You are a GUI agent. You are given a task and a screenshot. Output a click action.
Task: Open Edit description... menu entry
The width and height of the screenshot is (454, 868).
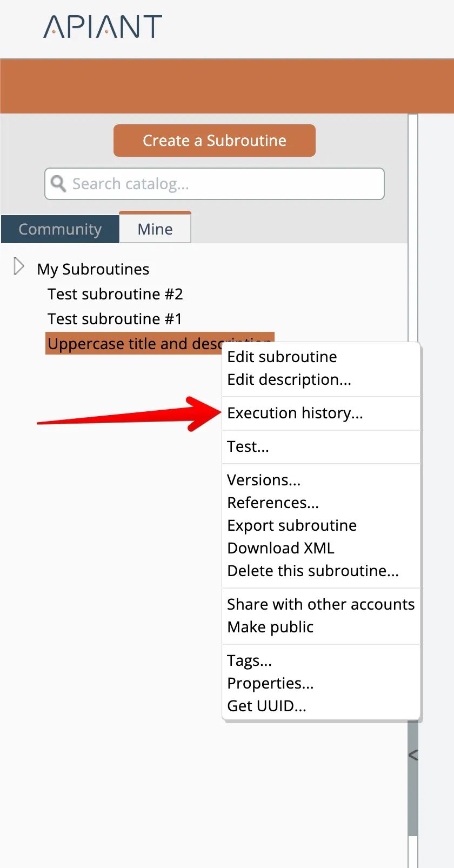pos(289,379)
